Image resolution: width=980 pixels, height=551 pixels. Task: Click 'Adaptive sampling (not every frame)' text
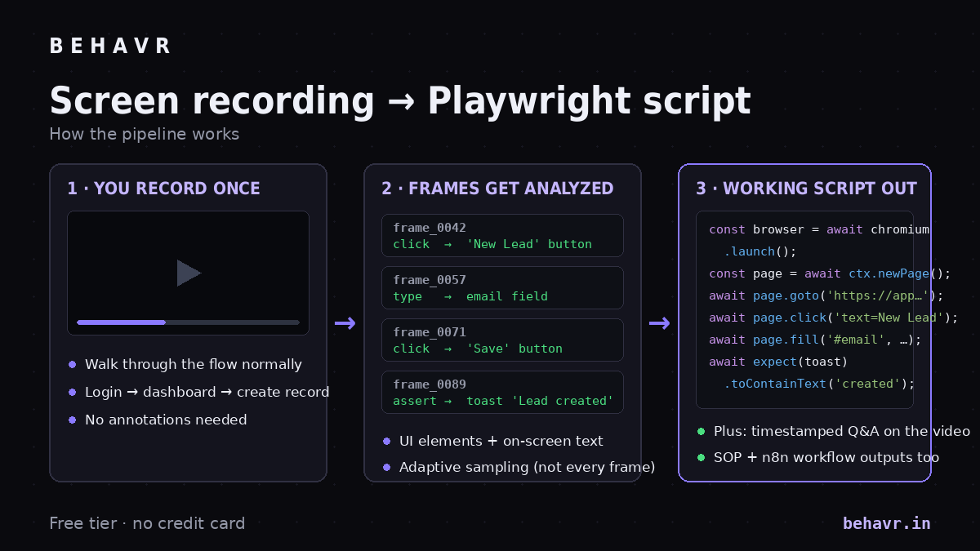click(528, 468)
